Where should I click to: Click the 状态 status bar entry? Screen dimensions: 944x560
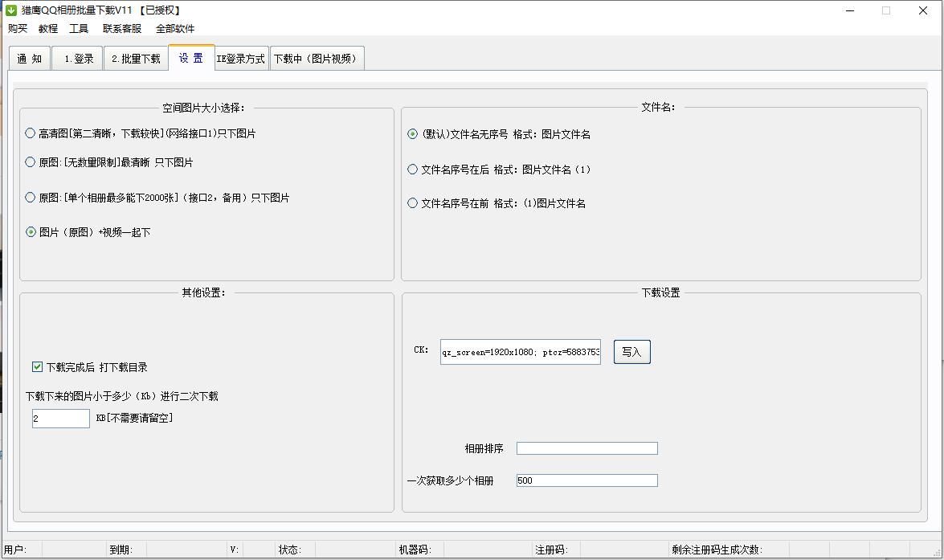pyautogui.click(x=289, y=550)
